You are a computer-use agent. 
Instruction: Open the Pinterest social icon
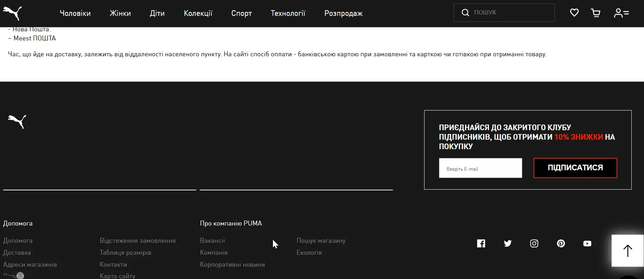coord(561,243)
